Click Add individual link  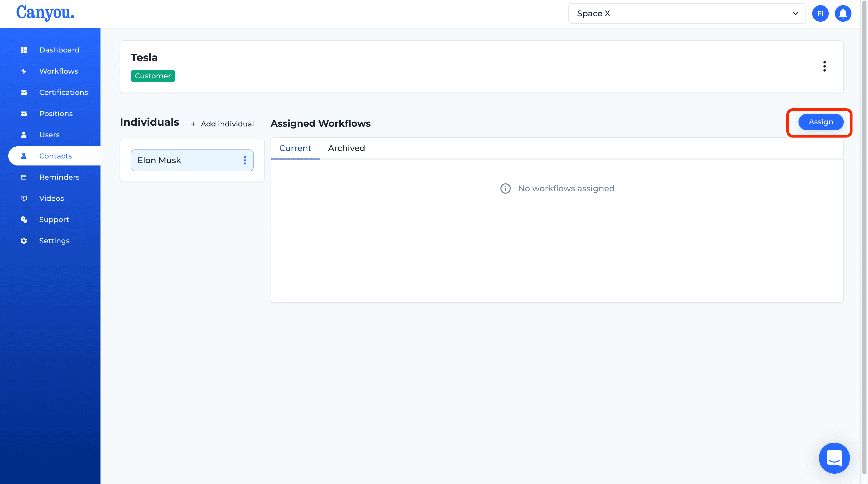coord(221,123)
